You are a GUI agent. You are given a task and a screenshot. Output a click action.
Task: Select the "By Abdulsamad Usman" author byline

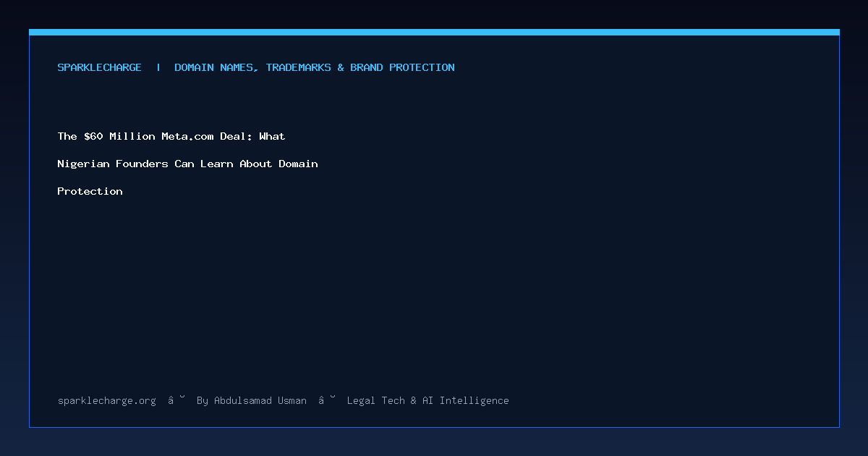point(252,400)
